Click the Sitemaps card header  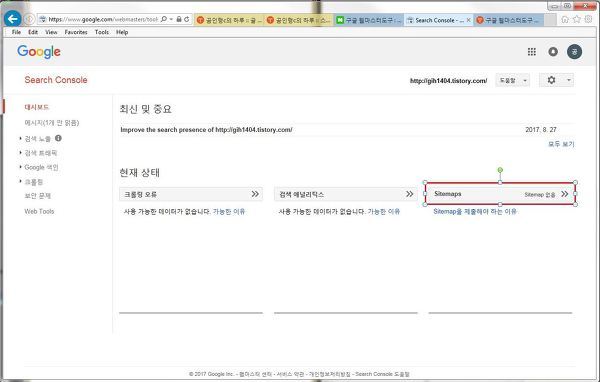(500, 194)
